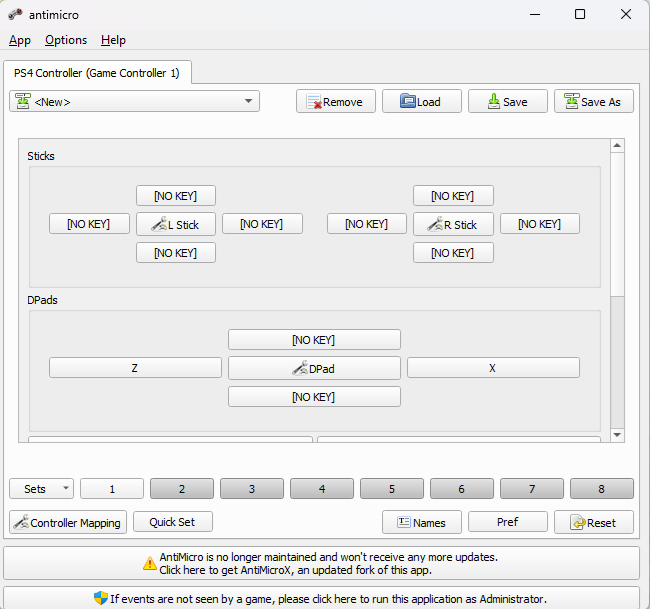Assign key to L Stick up

pyautogui.click(x=176, y=196)
